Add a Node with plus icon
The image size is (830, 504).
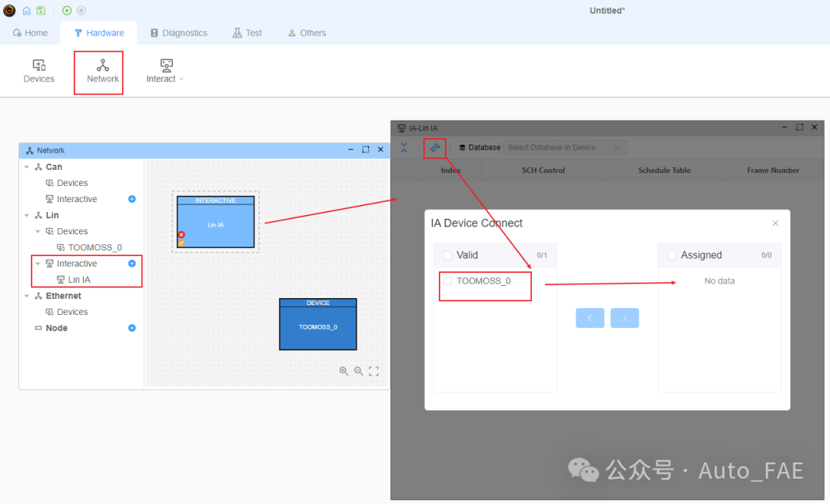132,328
